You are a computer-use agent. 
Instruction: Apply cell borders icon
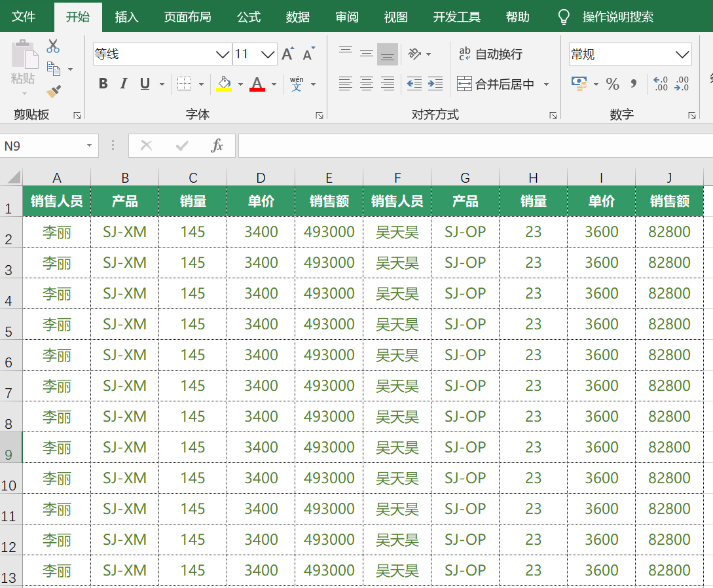(x=184, y=84)
